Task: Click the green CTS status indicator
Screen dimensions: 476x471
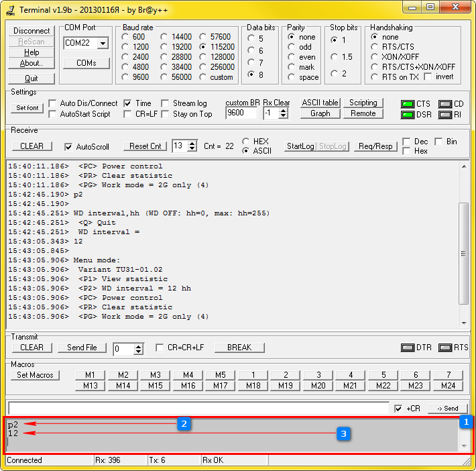Action: tap(407, 104)
